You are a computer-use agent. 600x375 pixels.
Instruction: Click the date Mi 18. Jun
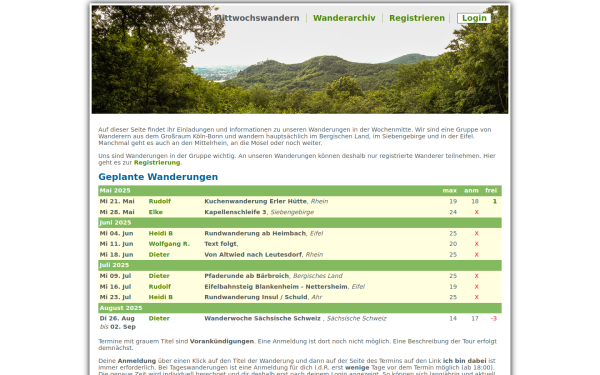pyautogui.click(x=116, y=254)
